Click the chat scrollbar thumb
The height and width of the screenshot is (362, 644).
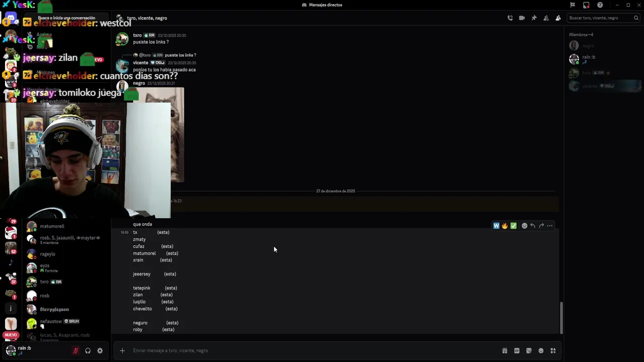click(x=561, y=318)
